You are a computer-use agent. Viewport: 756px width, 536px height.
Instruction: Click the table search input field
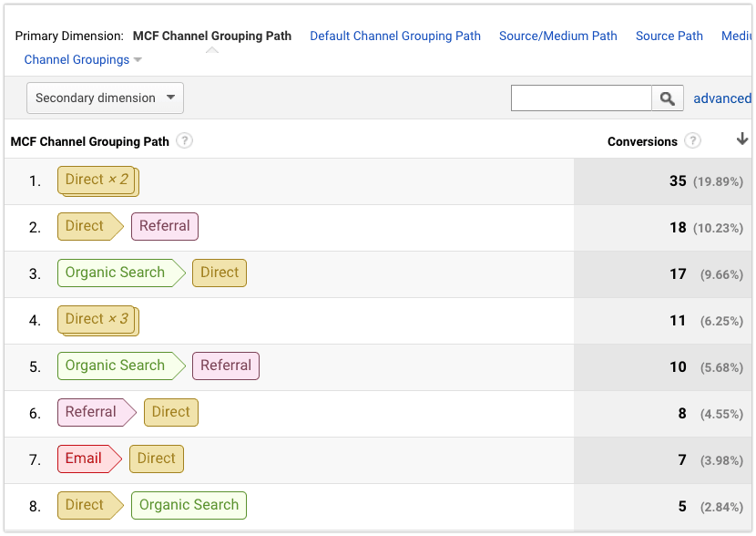pyautogui.click(x=581, y=98)
